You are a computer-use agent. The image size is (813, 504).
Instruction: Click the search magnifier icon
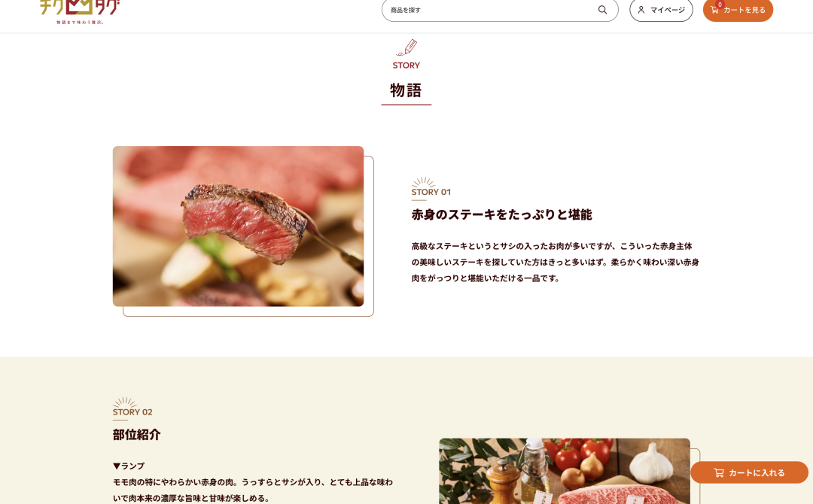[x=602, y=10]
